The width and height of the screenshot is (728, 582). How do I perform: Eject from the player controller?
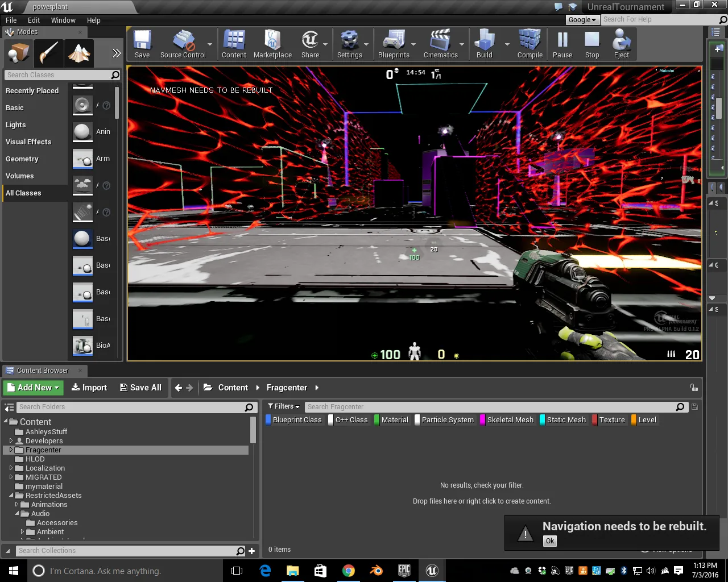point(622,44)
